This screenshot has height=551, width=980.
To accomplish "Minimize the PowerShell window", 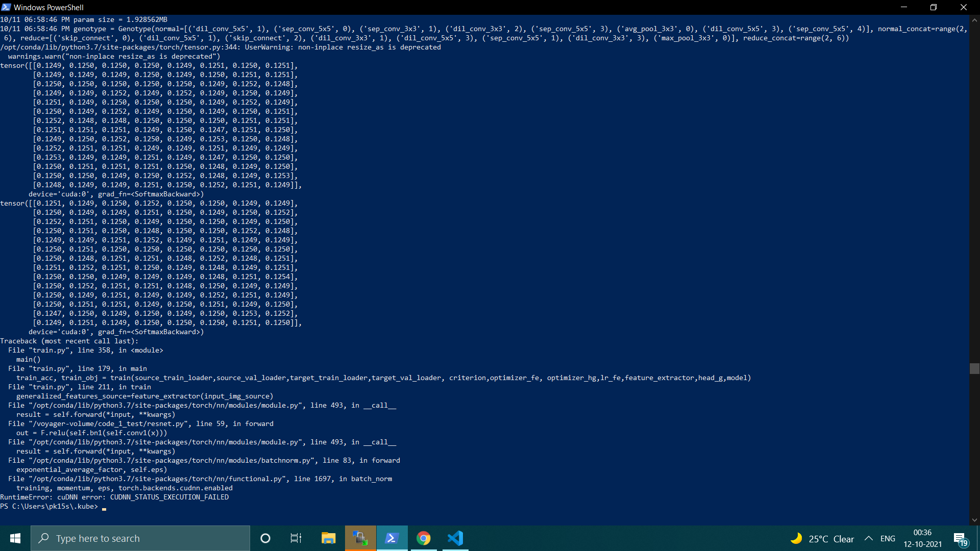I will (904, 7).
